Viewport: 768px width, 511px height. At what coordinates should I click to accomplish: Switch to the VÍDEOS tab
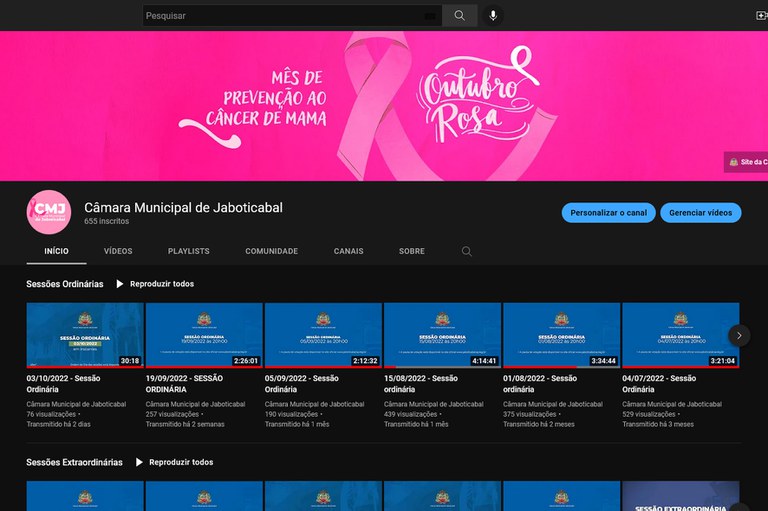[x=118, y=251]
